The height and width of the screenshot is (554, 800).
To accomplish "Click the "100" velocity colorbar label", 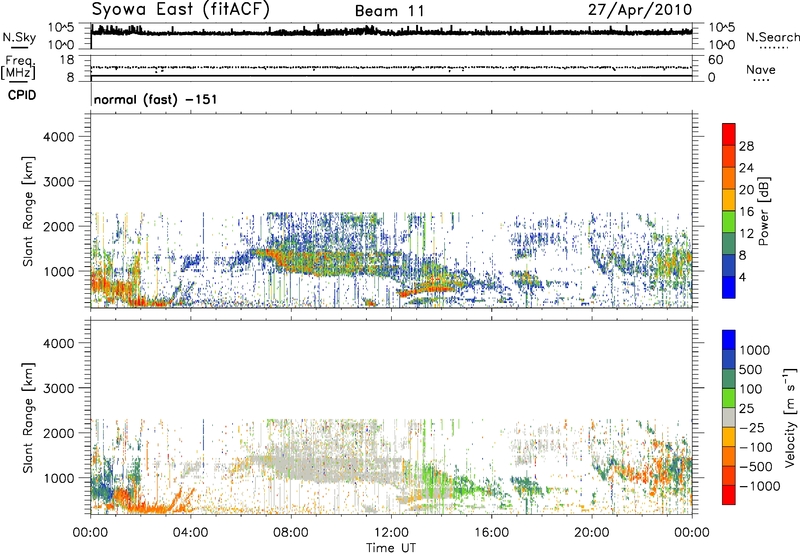I will (751, 389).
